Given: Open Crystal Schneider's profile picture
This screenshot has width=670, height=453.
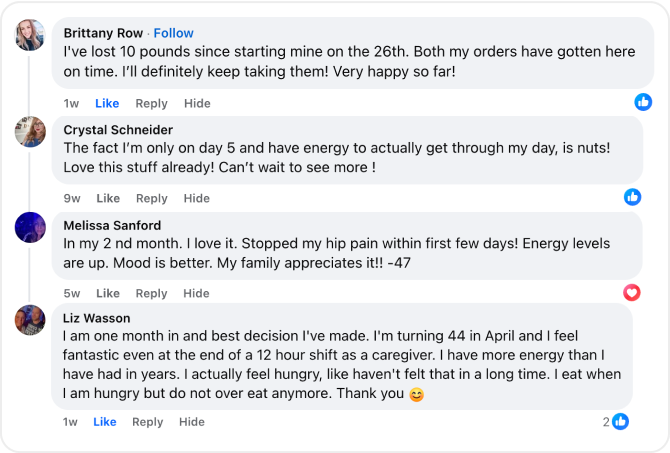Looking at the screenshot, I should coord(30,132).
